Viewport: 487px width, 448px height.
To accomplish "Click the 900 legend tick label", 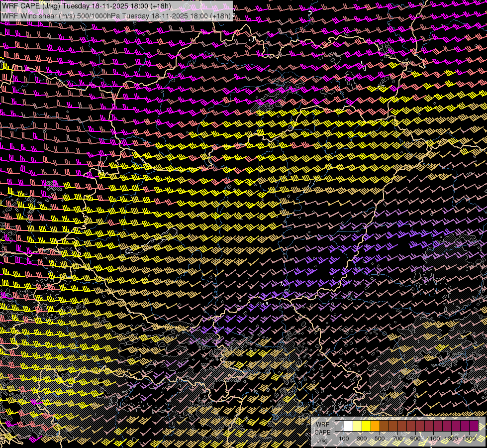I will click(x=415, y=439).
